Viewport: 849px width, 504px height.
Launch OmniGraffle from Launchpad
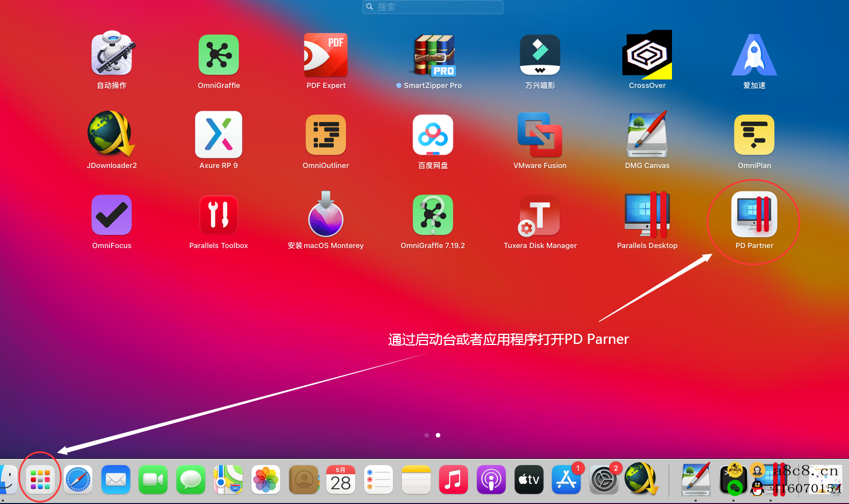pos(219,55)
